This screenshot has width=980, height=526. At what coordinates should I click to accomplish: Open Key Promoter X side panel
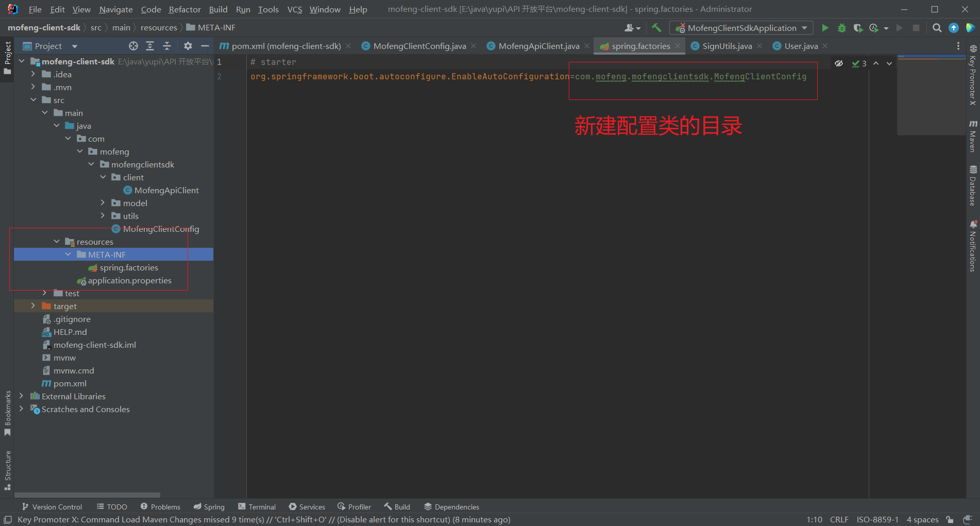tap(973, 75)
